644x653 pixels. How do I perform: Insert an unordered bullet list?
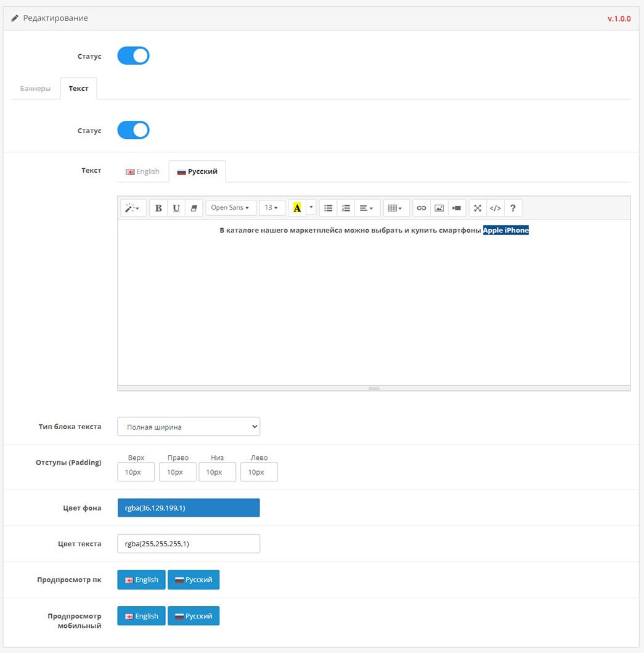[x=328, y=208]
